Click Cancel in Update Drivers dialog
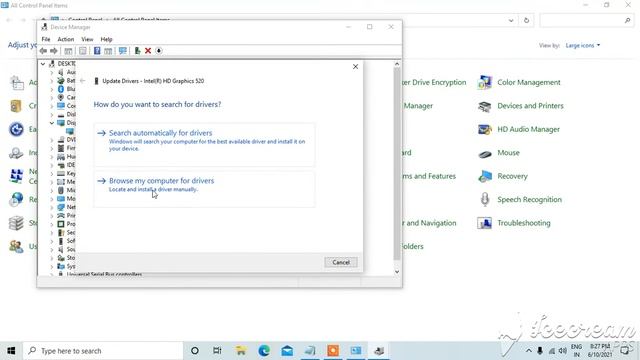The image size is (640, 360). 341,262
